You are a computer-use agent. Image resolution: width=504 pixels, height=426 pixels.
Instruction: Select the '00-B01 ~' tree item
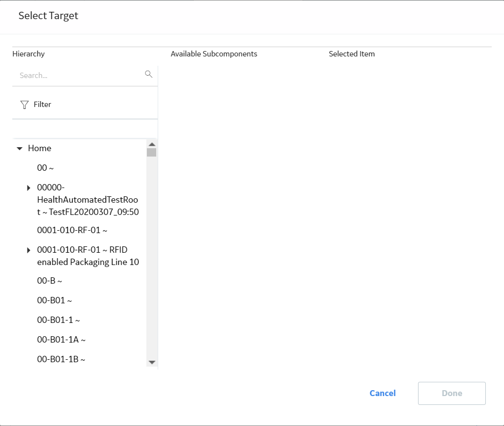(55, 300)
